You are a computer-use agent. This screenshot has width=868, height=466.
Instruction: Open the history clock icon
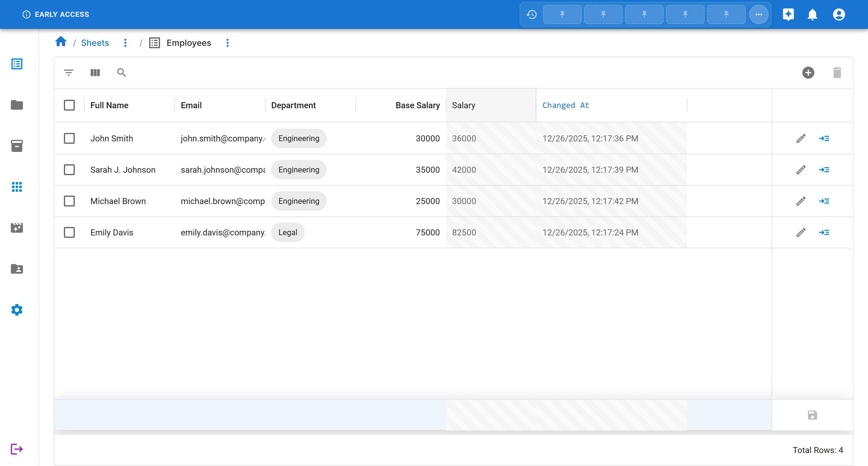(532, 14)
